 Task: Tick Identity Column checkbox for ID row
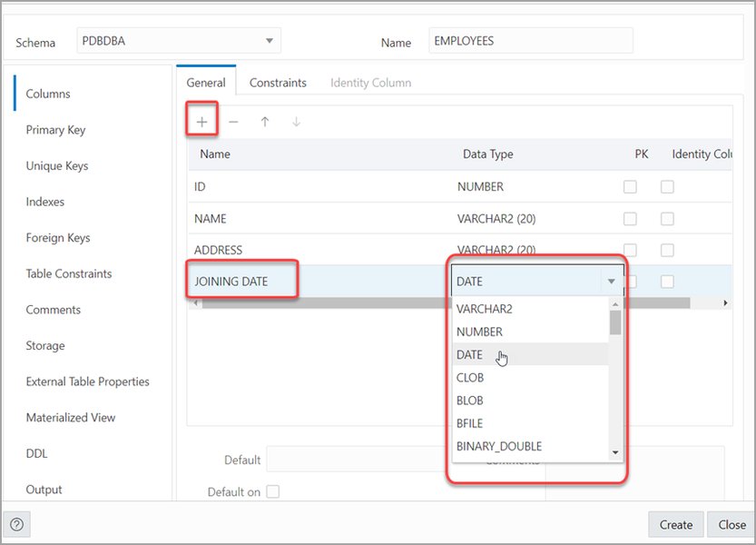point(667,187)
